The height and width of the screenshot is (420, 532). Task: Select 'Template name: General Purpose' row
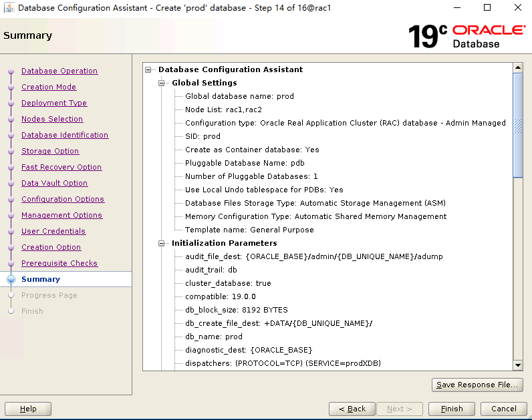pos(249,230)
